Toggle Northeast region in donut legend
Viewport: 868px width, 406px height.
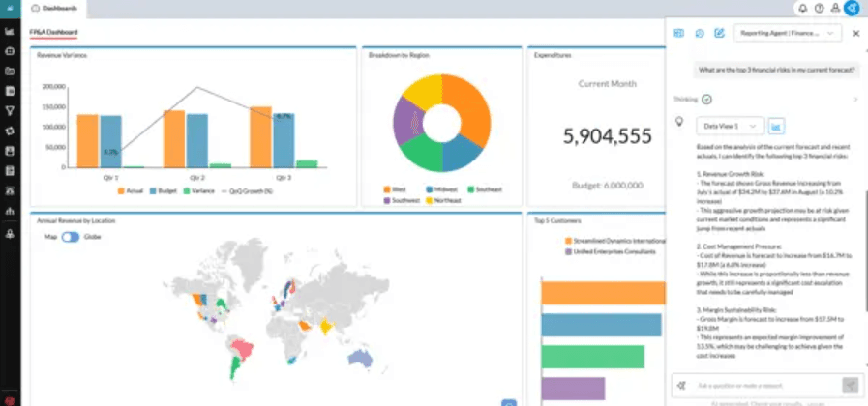(443, 200)
